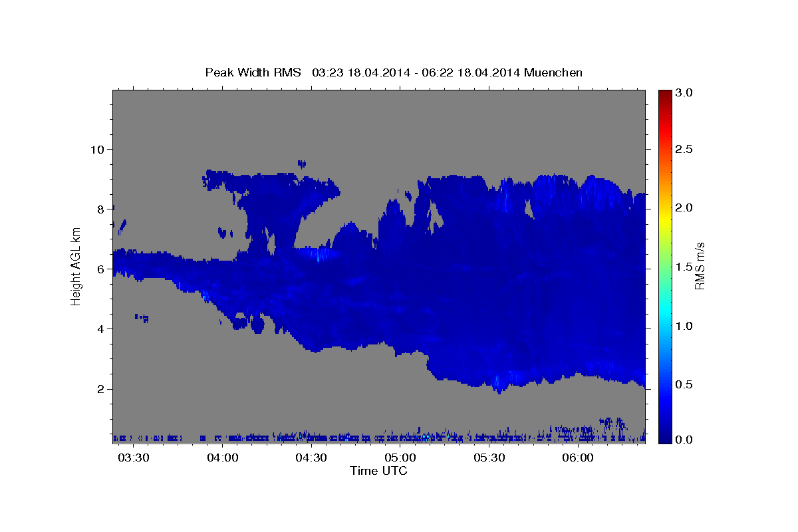This screenshot has width=798, height=532.
Task: Click the 05:00 time tick label
Action: 400,458
